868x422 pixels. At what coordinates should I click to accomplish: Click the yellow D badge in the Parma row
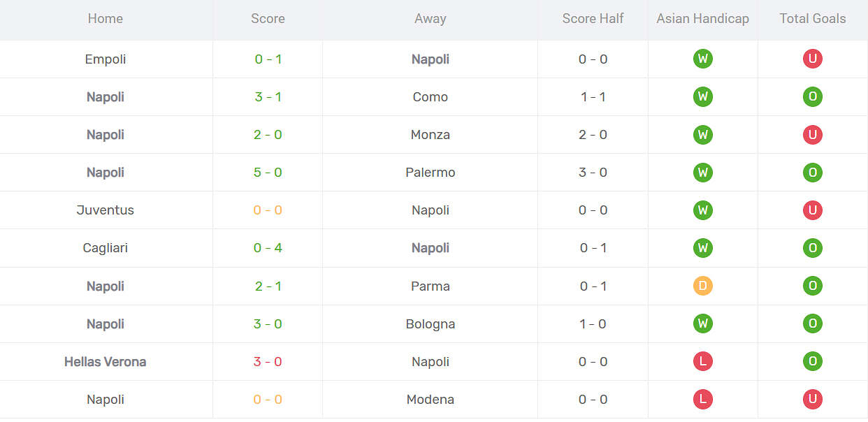pyautogui.click(x=702, y=286)
